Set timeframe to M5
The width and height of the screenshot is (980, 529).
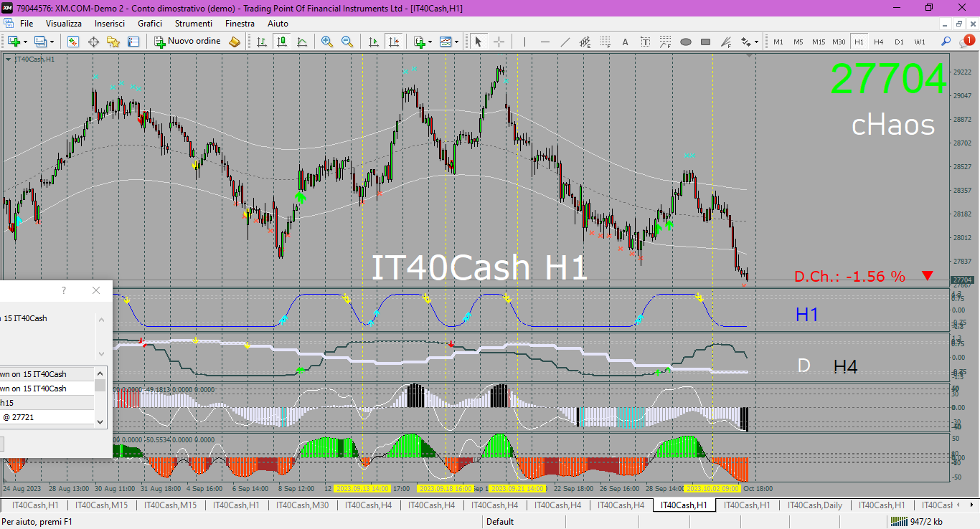798,42
